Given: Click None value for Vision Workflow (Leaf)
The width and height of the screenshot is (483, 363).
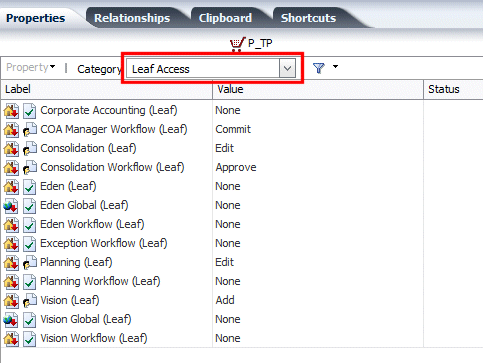Looking at the screenshot, I should coord(228,338).
